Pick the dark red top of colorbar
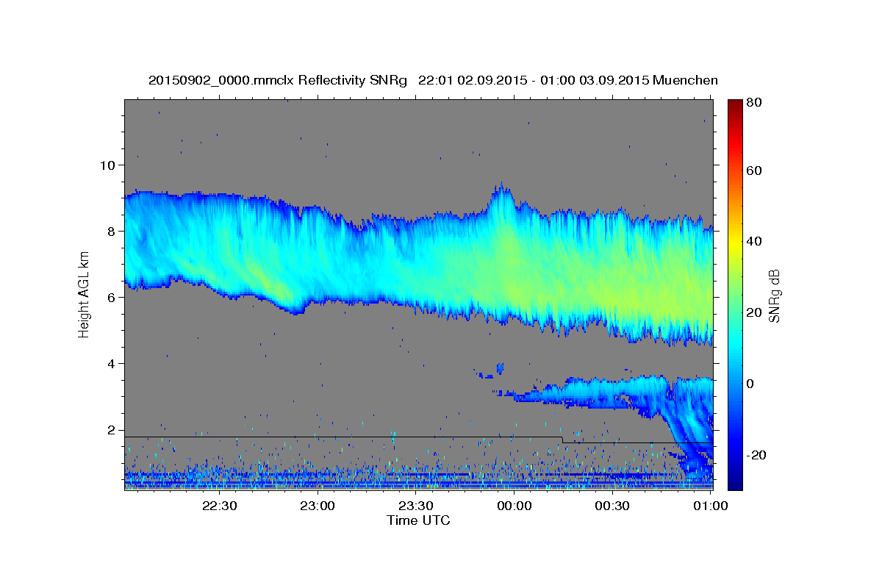 [x=735, y=104]
